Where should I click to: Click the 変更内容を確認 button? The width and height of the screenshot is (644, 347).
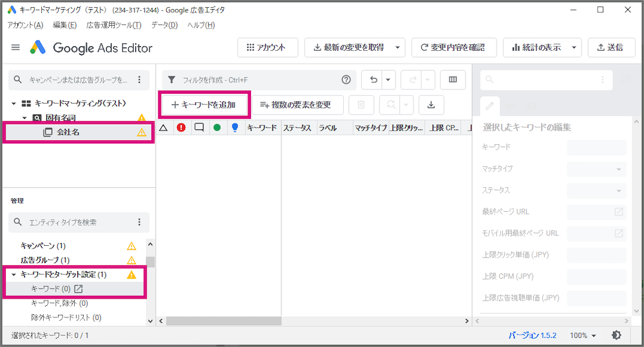(x=454, y=48)
